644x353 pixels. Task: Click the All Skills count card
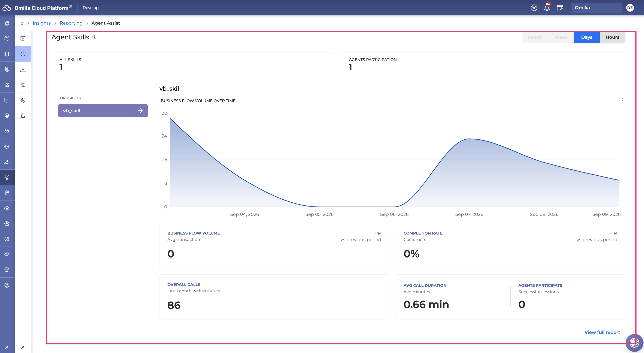(194, 64)
